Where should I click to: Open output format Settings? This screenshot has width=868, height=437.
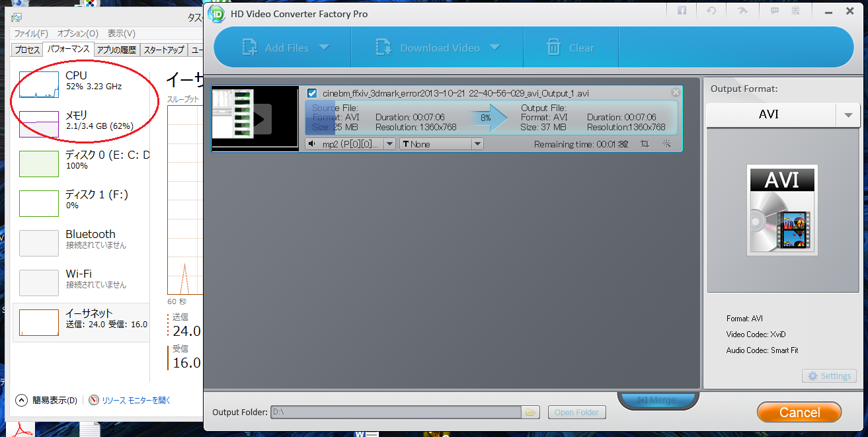pyautogui.click(x=829, y=376)
